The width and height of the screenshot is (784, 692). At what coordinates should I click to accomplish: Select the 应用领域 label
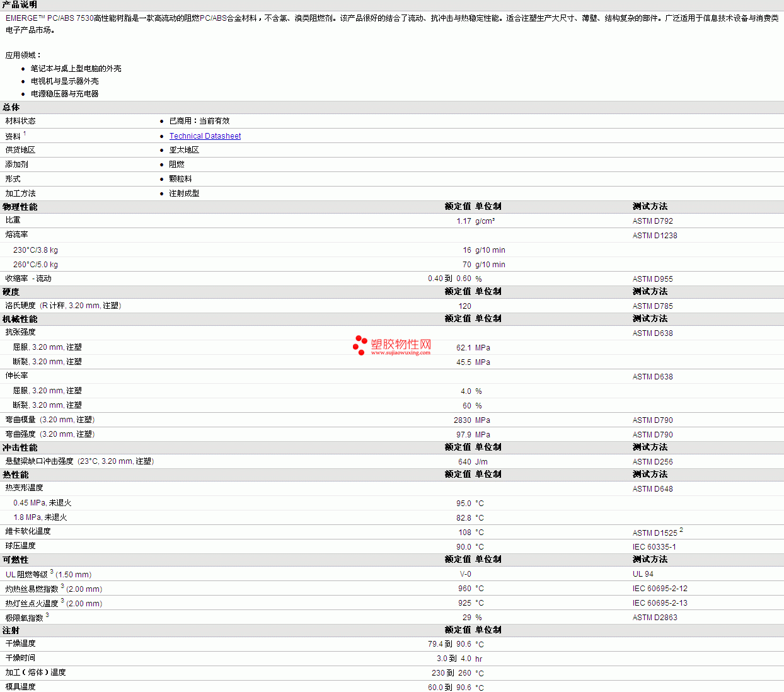pyautogui.click(x=23, y=55)
